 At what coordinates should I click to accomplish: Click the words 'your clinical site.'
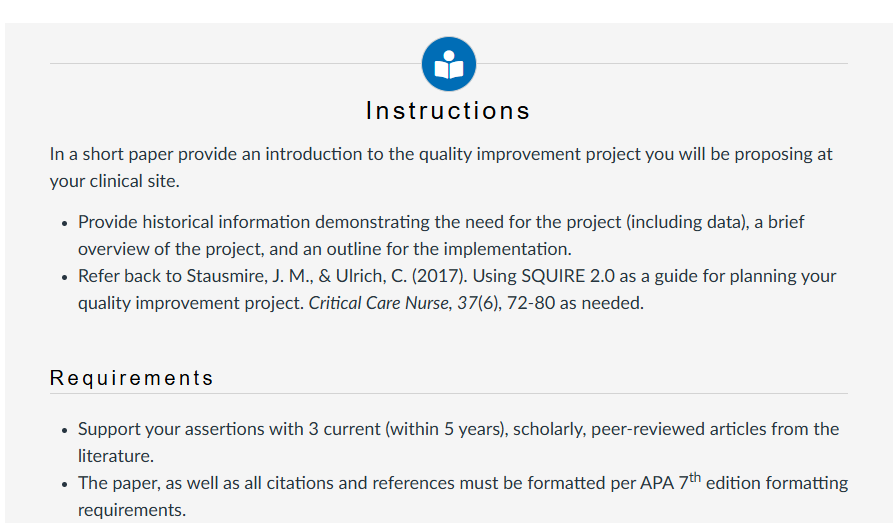point(115,182)
